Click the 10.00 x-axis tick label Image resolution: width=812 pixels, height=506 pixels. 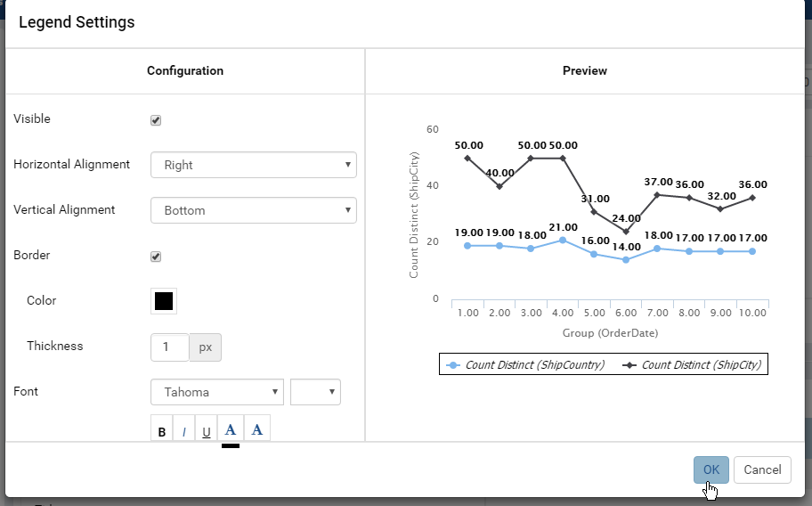click(752, 313)
